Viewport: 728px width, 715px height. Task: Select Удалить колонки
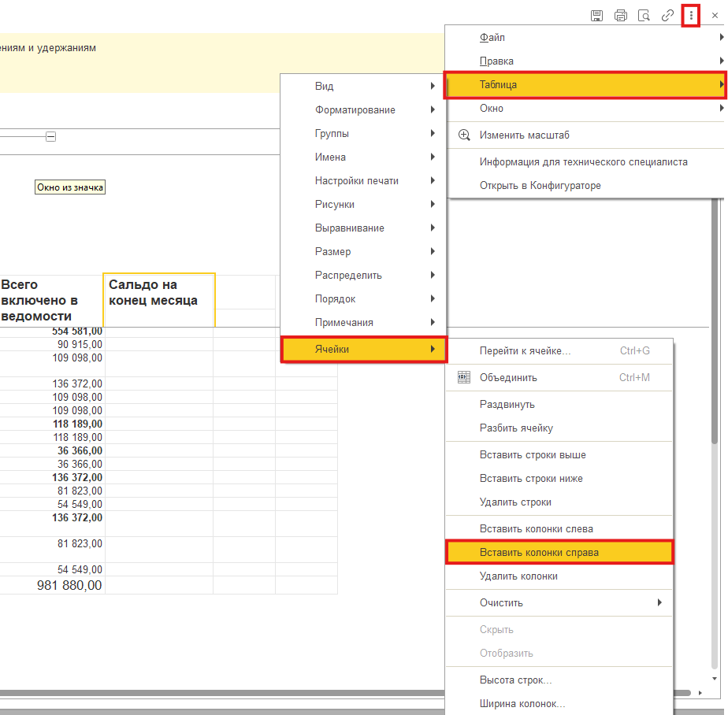click(x=559, y=576)
